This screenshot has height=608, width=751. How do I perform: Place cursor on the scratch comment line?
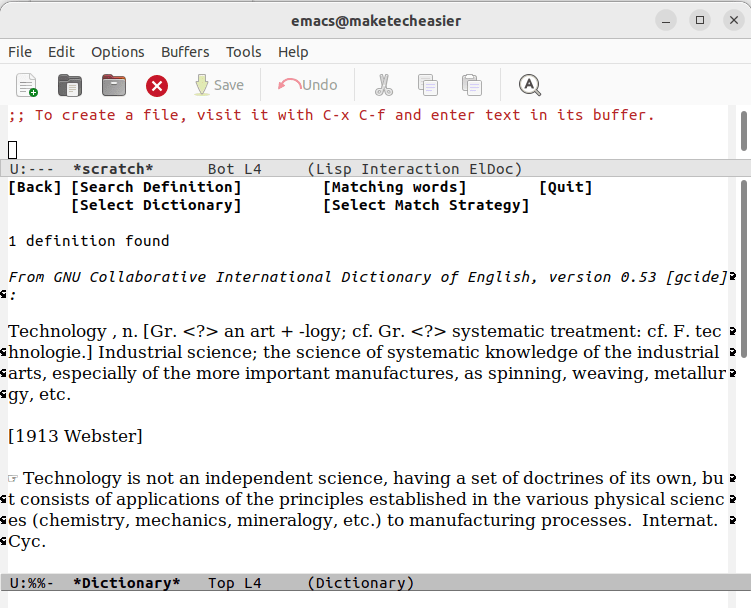(x=331, y=115)
